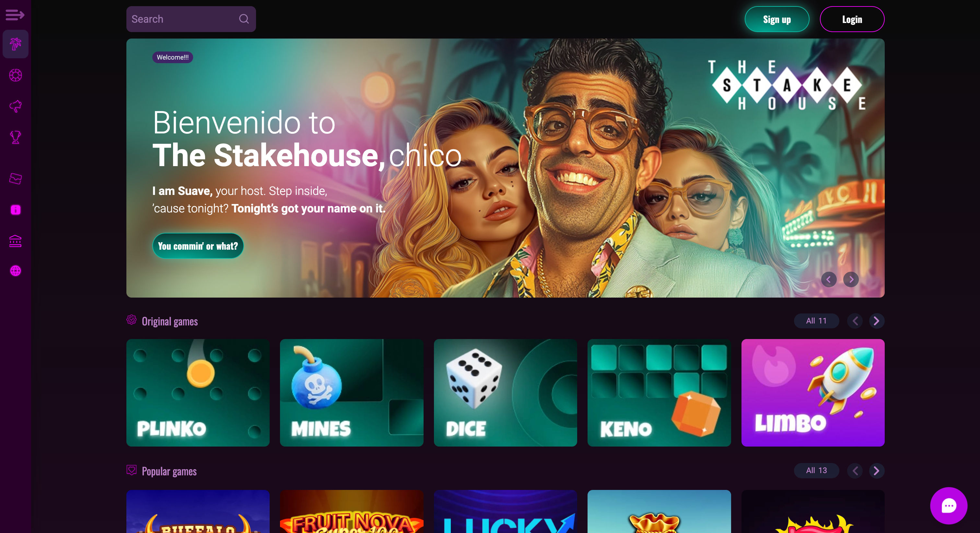View all 13 Popular games
This screenshot has height=533, width=980.
coord(816,471)
